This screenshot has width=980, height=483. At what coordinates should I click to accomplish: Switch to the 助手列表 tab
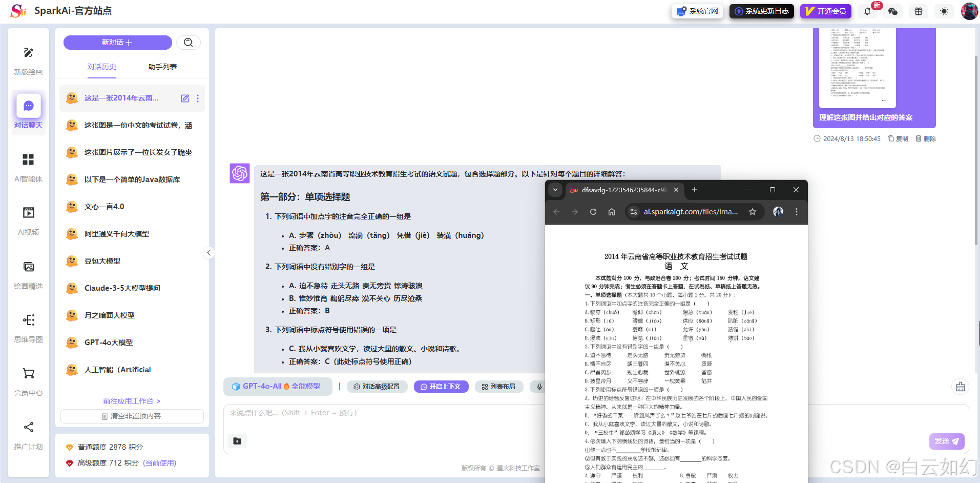(162, 67)
